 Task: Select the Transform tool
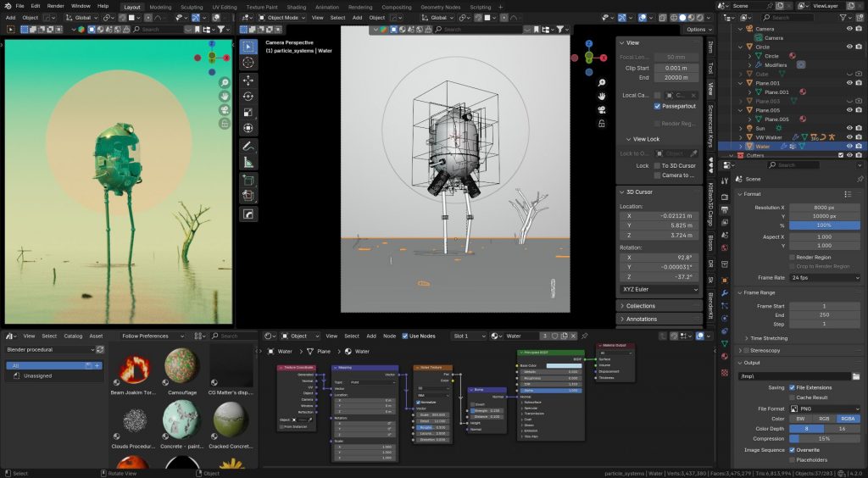[248, 128]
